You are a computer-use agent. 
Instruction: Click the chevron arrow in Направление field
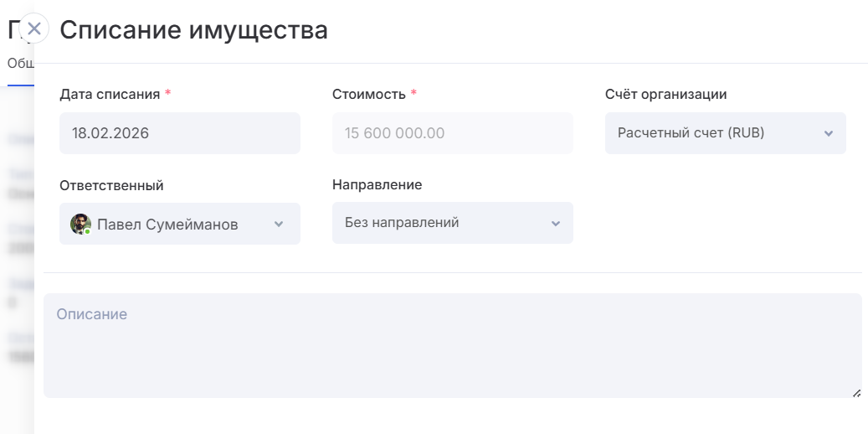(554, 224)
